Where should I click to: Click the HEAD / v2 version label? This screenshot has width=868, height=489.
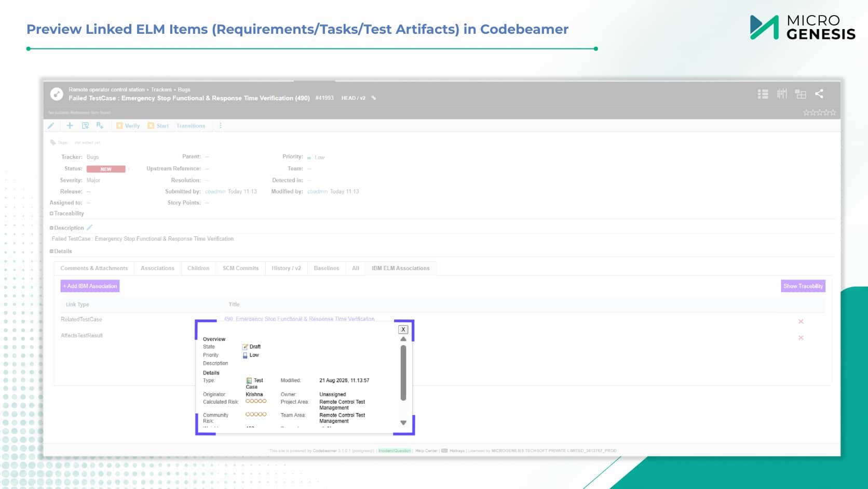click(354, 98)
